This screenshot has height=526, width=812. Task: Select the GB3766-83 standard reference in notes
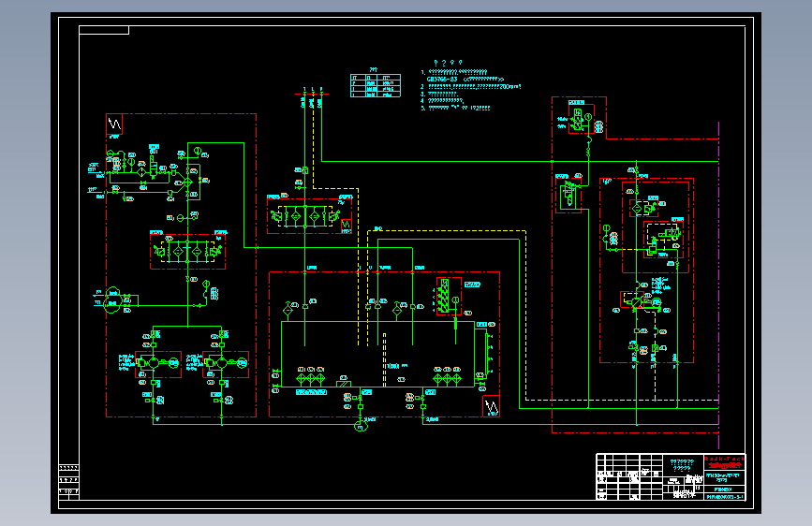point(442,80)
